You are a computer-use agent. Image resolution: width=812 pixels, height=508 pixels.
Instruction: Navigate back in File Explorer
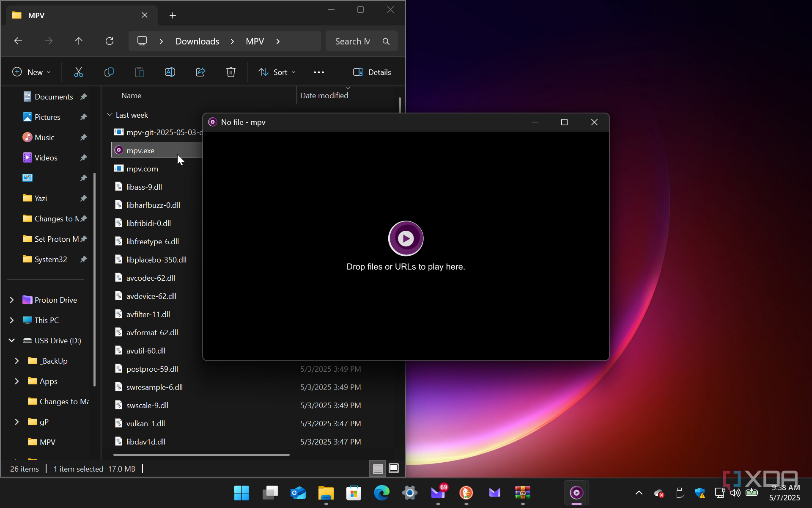[18, 41]
